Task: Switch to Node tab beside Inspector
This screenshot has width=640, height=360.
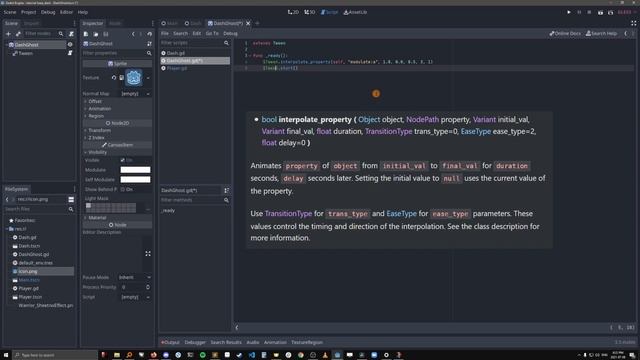Action: pyautogui.click(x=115, y=23)
